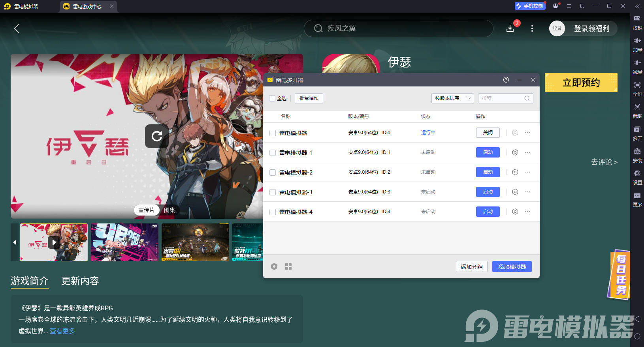The height and width of the screenshot is (347, 644).
Task: Play the first trailer thumbnail
Action: click(x=54, y=242)
